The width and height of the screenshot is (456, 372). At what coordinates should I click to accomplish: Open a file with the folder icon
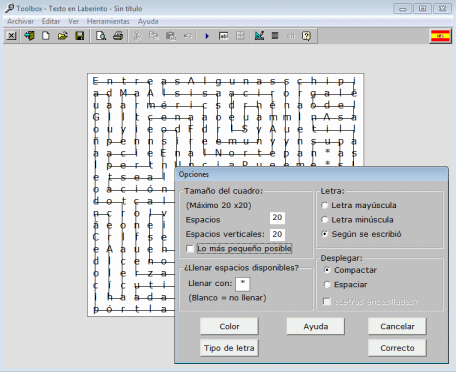pyautogui.click(x=62, y=36)
